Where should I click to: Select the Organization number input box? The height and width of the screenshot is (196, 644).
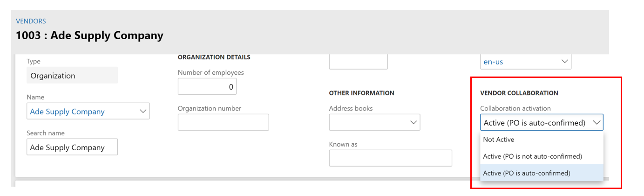tap(223, 122)
